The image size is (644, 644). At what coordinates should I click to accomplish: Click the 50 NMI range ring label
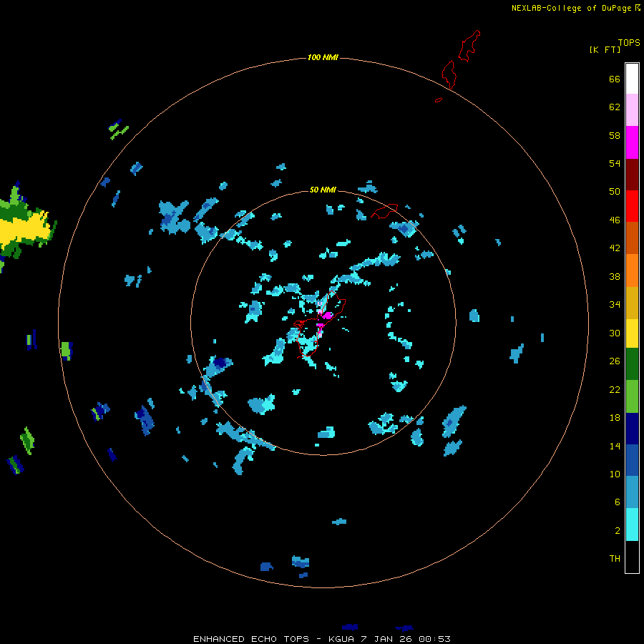pos(323,190)
